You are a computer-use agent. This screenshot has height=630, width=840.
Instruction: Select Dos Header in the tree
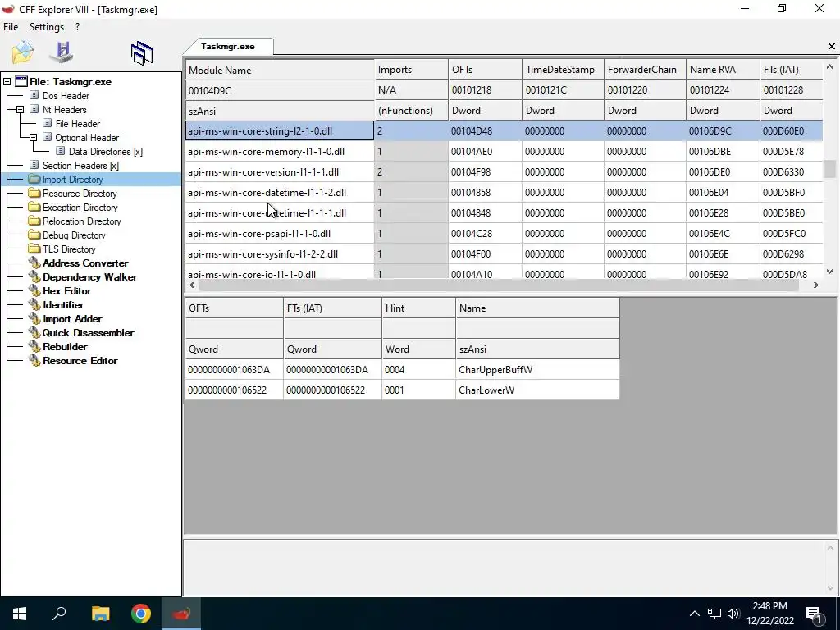point(66,96)
